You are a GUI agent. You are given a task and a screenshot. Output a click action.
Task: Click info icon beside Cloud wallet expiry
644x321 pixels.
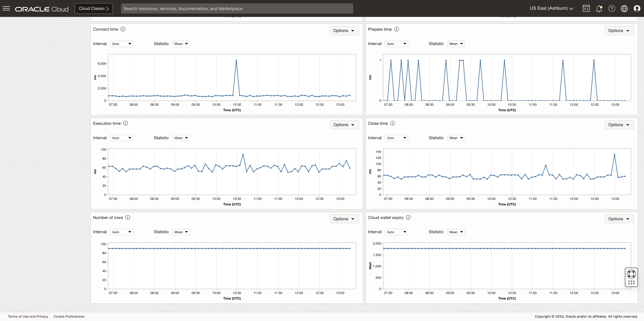[x=408, y=217]
